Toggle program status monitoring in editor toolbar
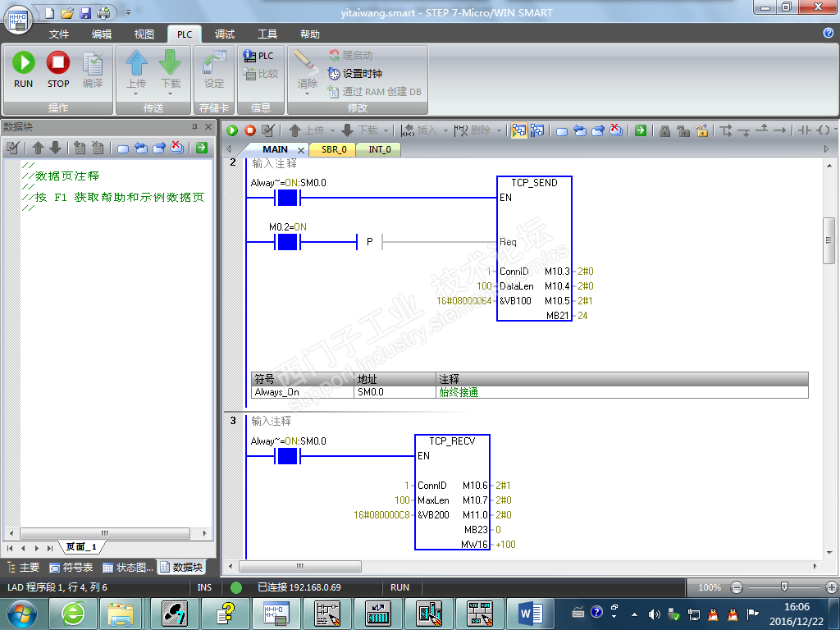Image resolution: width=840 pixels, height=630 pixels. 518,130
